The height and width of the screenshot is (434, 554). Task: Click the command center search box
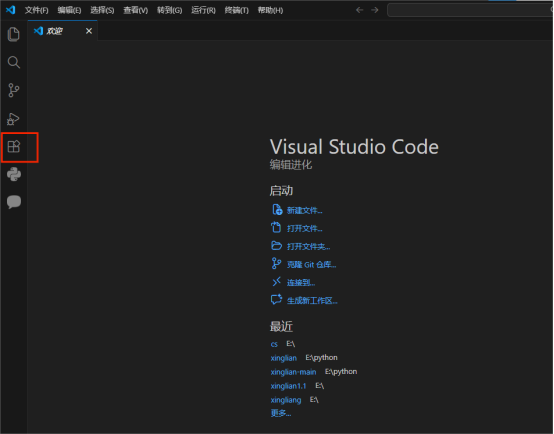click(x=470, y=10)
